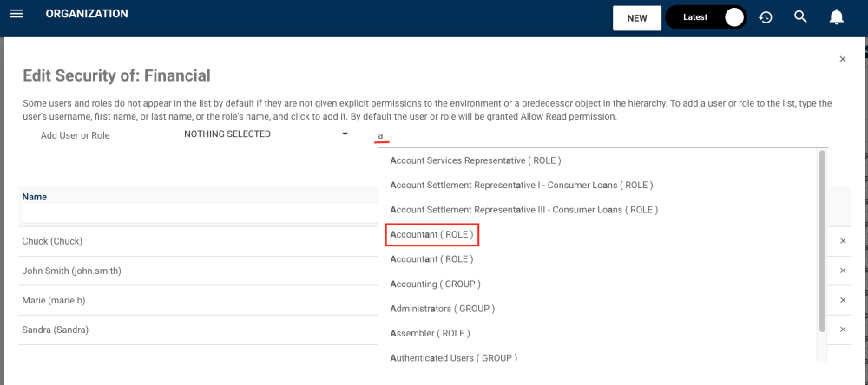Remove John Smith from the list
The height and width of the screenshot is (385, 868).
(842, 271)
